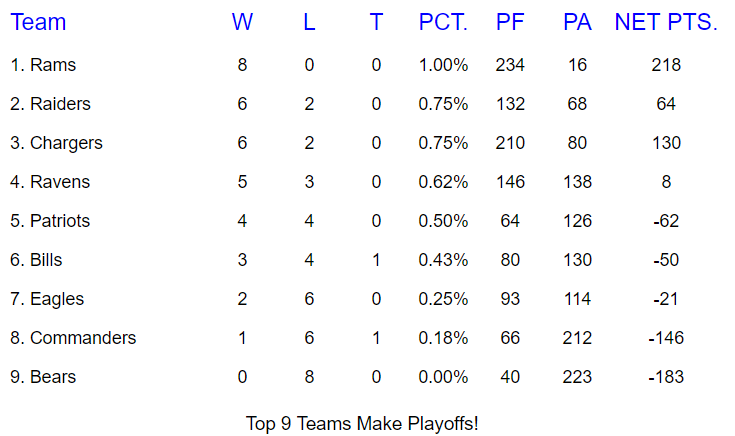
Task: Click the Team column header
Action: point(38,22)
